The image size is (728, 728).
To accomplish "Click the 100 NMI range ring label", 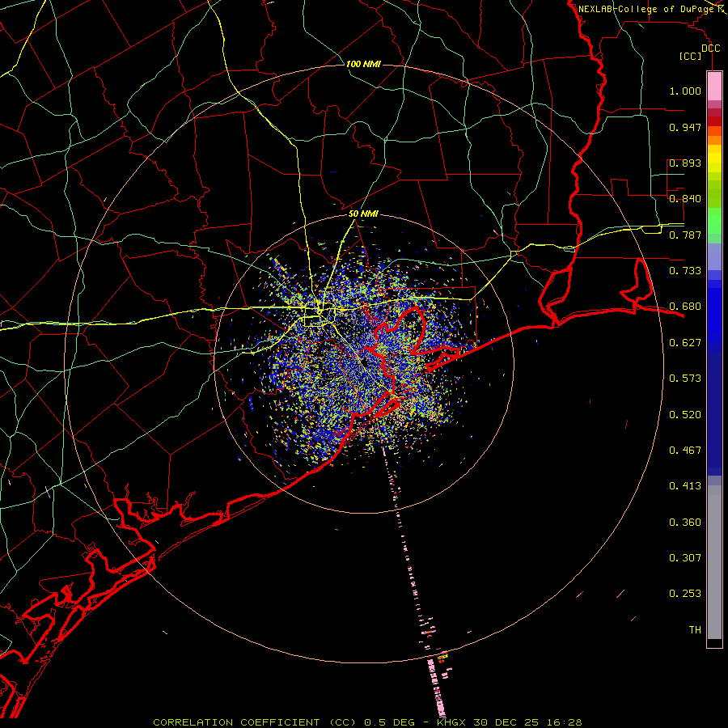I will click(363, 64).
